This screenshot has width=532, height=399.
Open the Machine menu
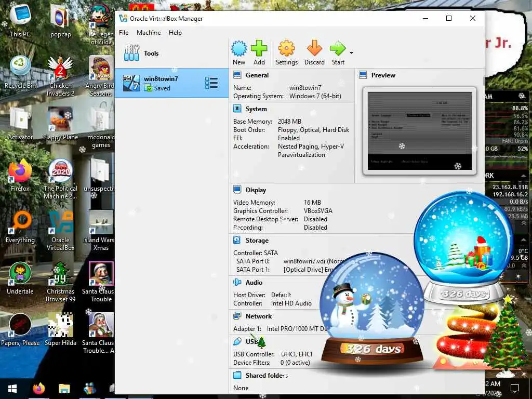(149, 33)
